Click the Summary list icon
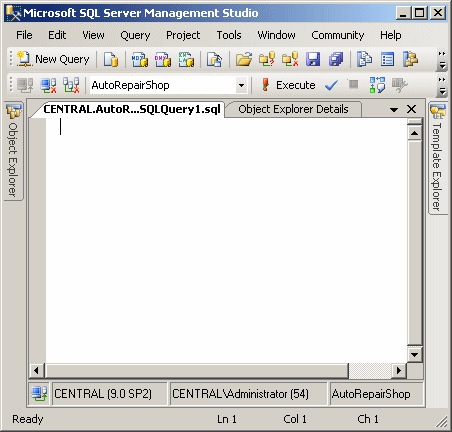Image resolution: width=452 pixels, height=432 pixels. [x=387, y=59]
